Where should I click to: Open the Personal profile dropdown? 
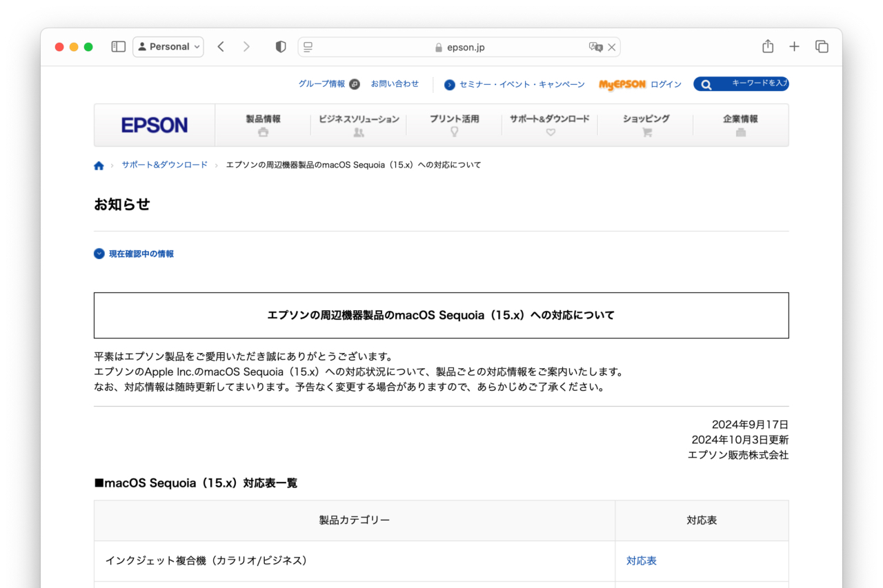[168, 47]
